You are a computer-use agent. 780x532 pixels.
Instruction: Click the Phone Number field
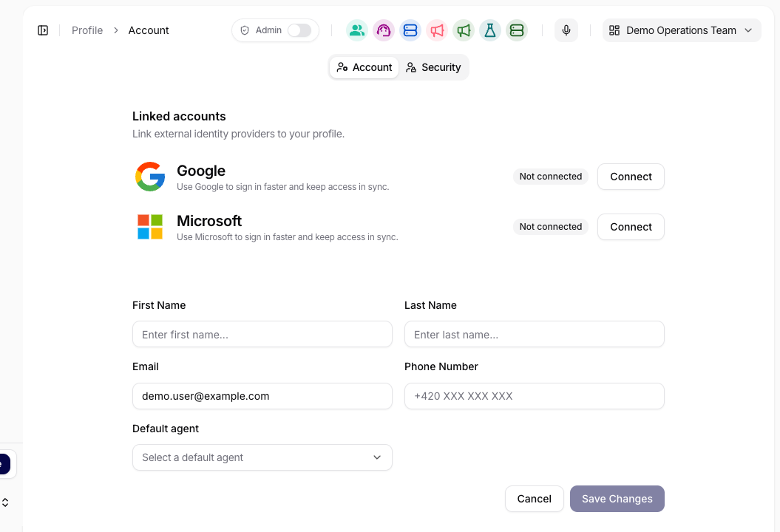(535, 396)
